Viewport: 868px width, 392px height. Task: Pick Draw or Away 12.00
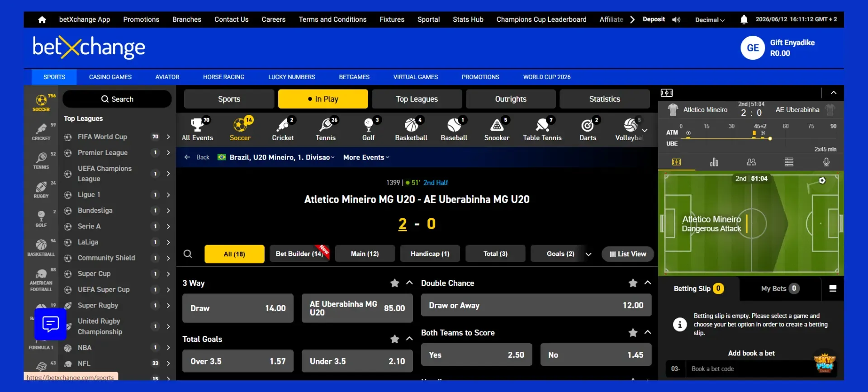pyautogui.click(x=536, y=305)
